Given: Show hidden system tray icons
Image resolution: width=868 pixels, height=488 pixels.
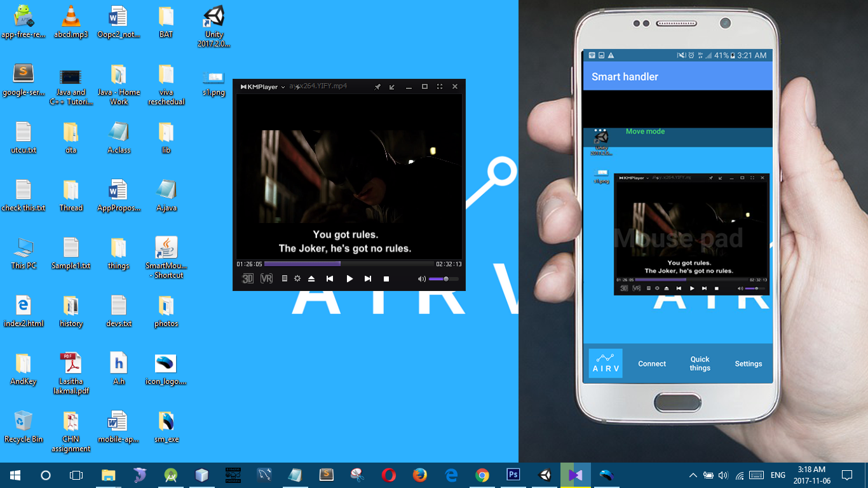Looking at the screenshot, I should click(x=693, y=475).
